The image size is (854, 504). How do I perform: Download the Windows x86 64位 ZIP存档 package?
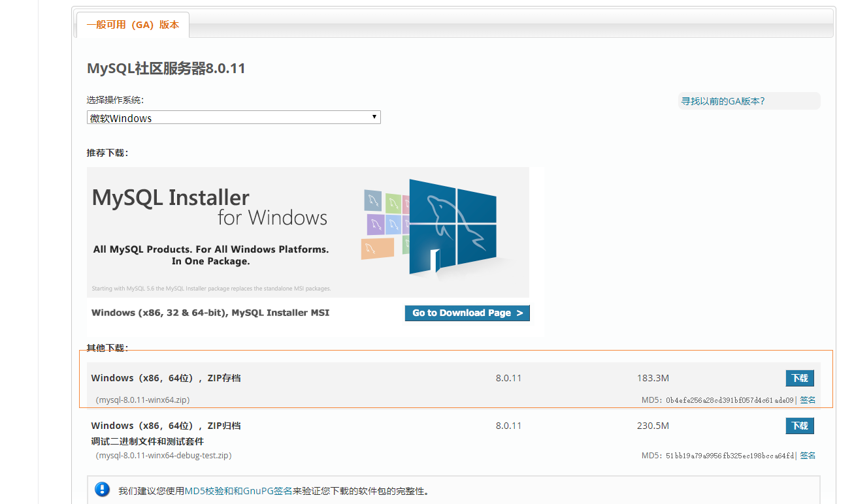pyautogui.click(x=800, y=377)
